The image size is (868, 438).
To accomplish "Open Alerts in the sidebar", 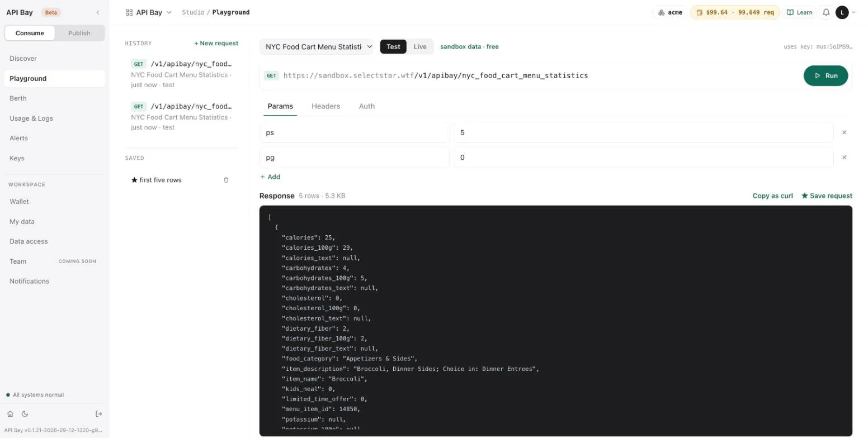I will [x=54, y=138].
